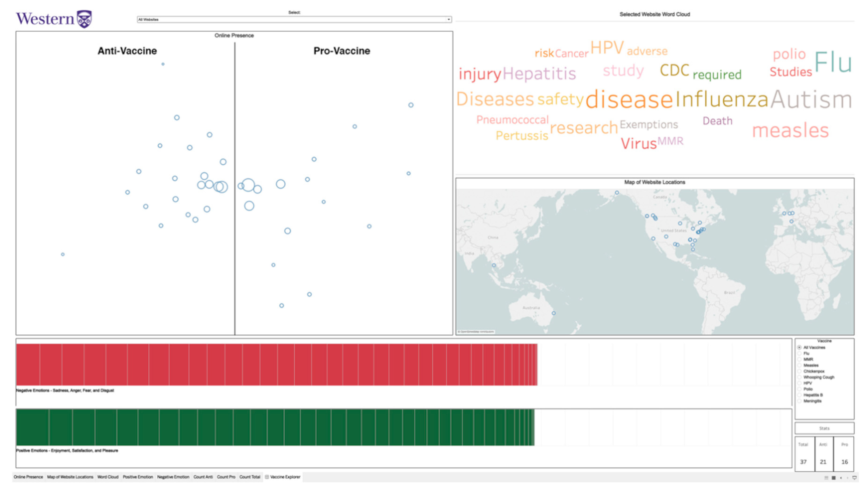Click the first red negative emotion bar segment
This screenshot has height=499, width=868.
[x=28, y=365]
